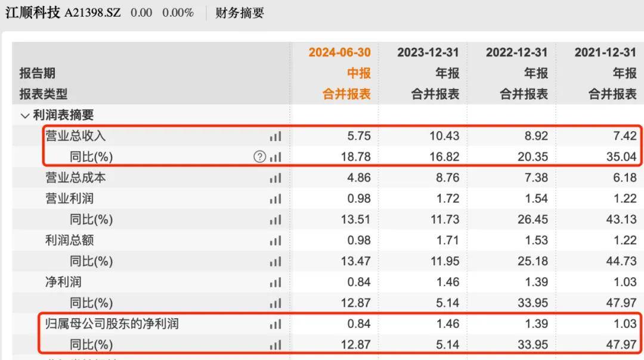
Task: Click 营业总成本 value 7.38
Action: coord(536,178)
